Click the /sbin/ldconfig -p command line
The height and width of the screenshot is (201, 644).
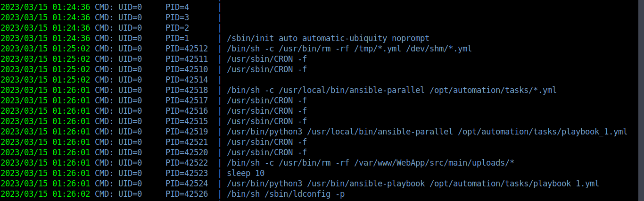point(286,194)
